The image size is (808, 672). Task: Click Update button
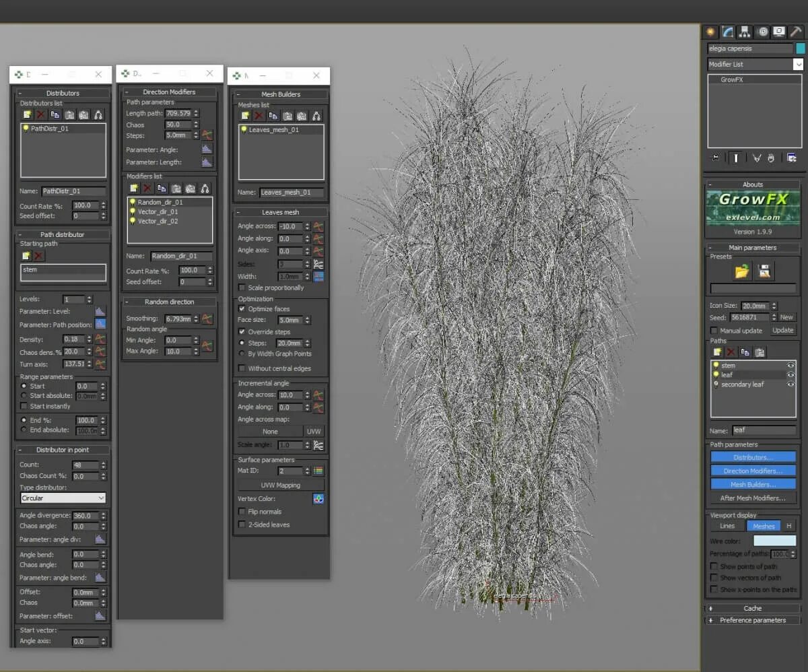tap(783, 330)
